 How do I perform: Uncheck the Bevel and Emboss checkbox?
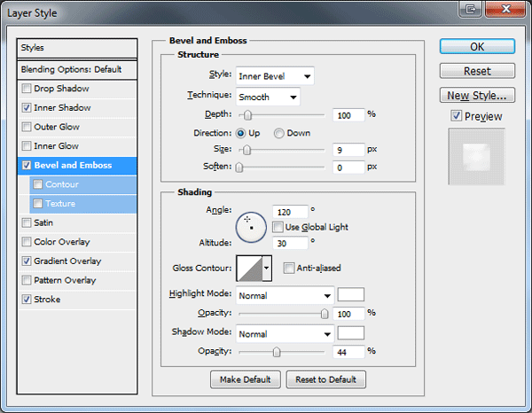[x=27, y=165]
